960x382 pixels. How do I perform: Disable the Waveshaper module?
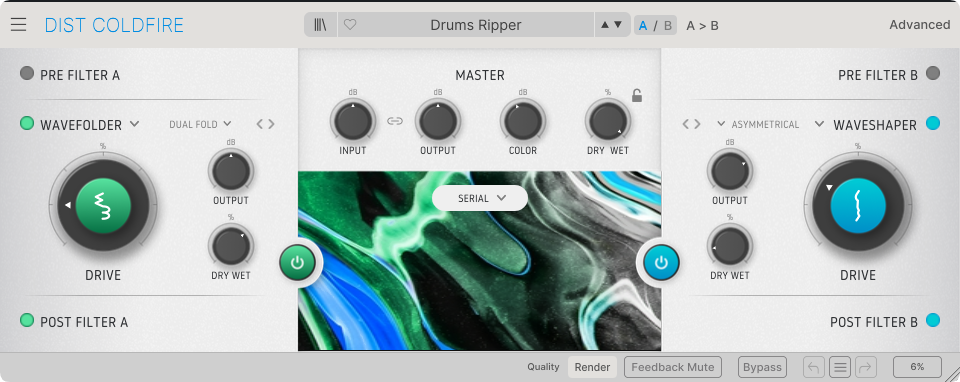(x=932, y=123)
